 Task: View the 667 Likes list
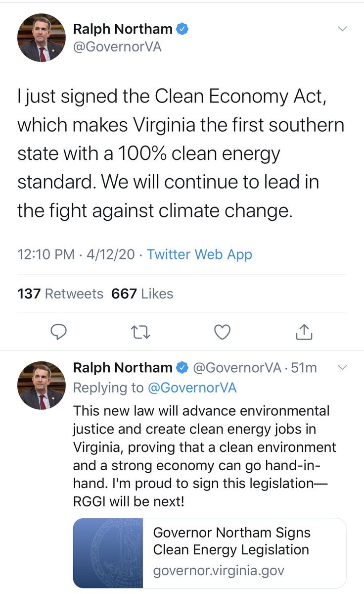coord(142,294)
